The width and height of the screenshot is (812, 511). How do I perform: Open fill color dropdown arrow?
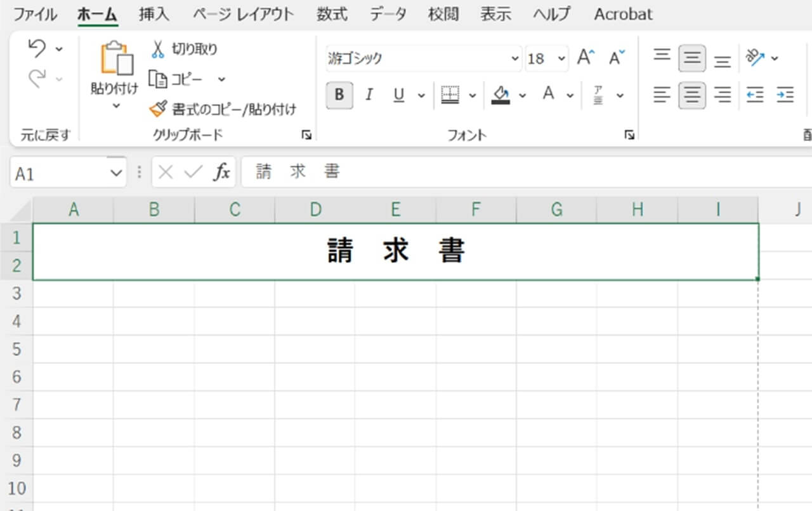[x=522, y=96]
